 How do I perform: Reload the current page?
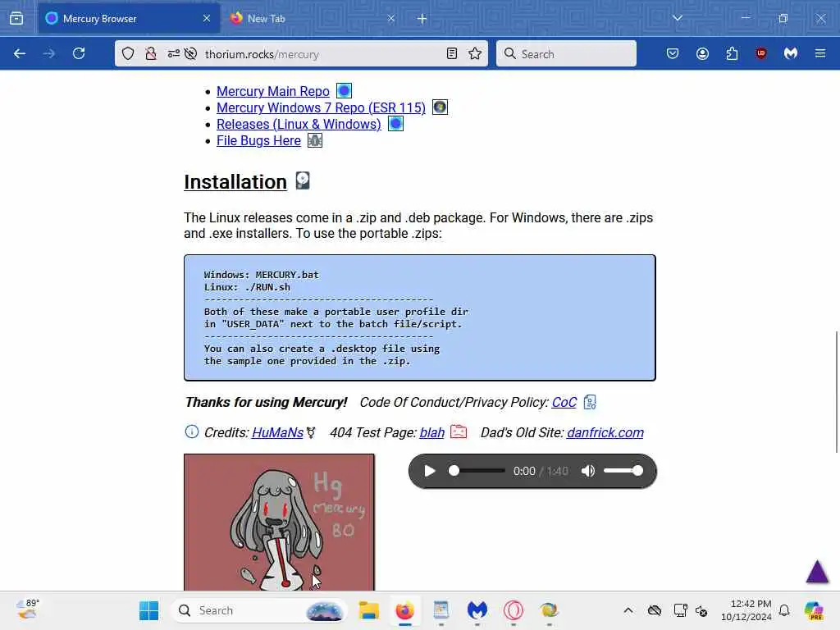(79, 53)
